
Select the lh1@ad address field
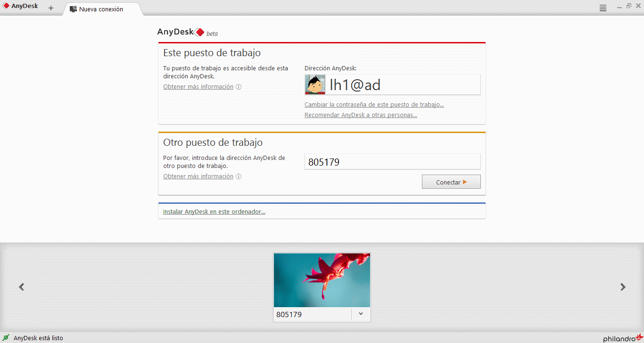point(393,84)
